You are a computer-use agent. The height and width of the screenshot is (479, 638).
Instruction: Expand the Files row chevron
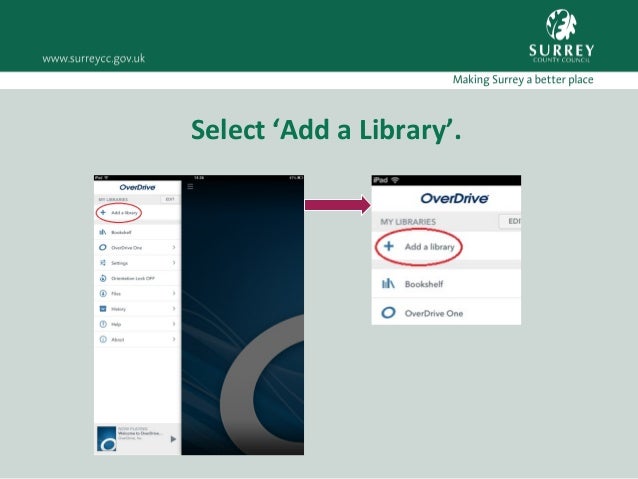174,293
